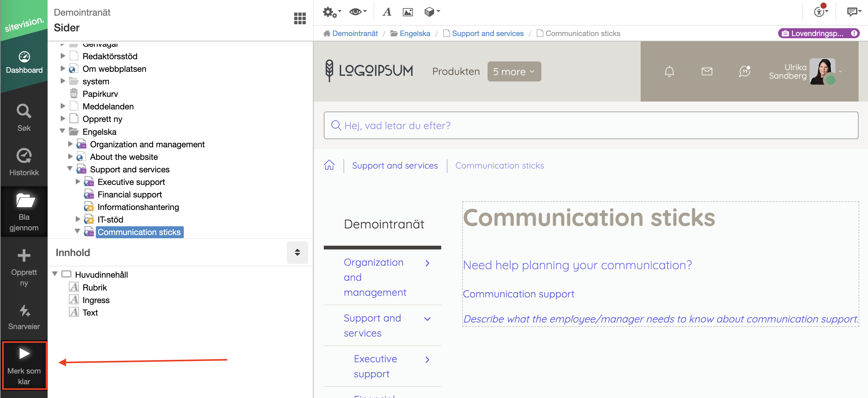The image size is (868, 398).
Task: Open the Søk search panel
Action: 24,118
